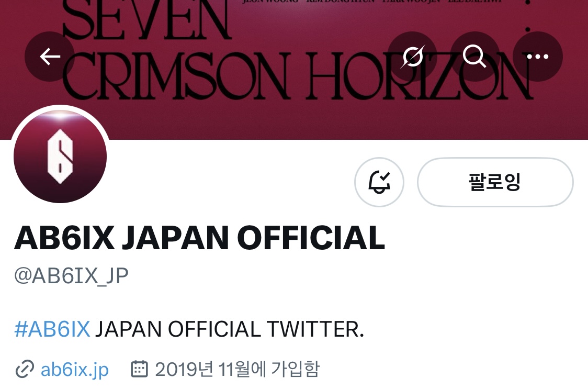The height and width of the screenshot is (389, 588).
Task: Click the SEVEN text in the banner
Action: (x=146, y=19)
